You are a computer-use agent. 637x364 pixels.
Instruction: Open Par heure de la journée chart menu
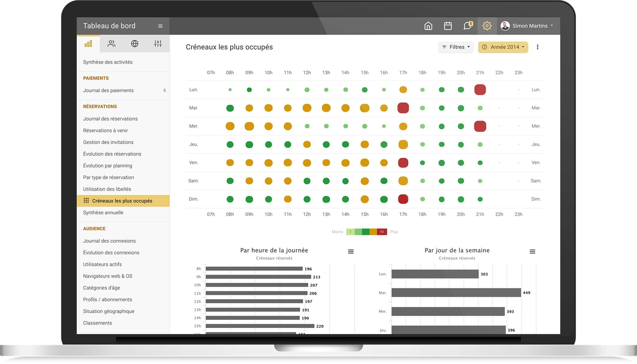(351, 251)
